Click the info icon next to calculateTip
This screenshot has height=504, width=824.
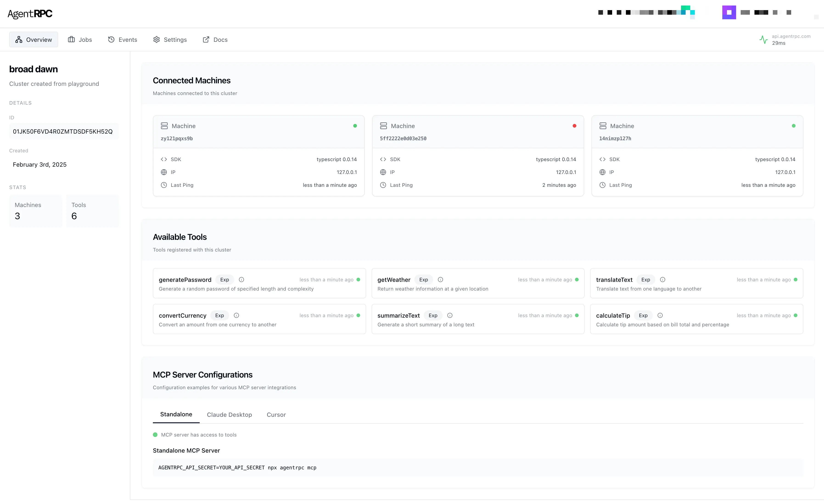(x=660, y=315)
